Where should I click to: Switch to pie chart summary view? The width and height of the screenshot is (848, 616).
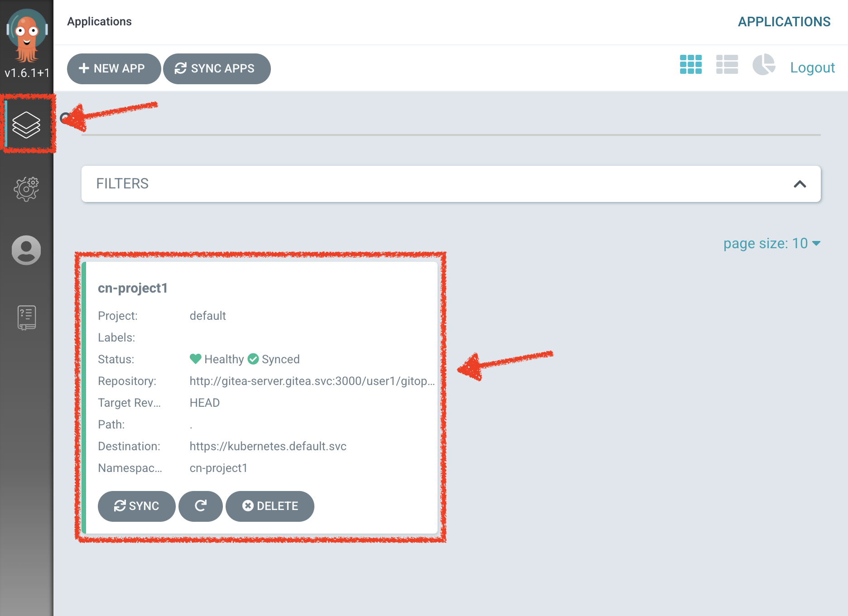pos(764,65)
